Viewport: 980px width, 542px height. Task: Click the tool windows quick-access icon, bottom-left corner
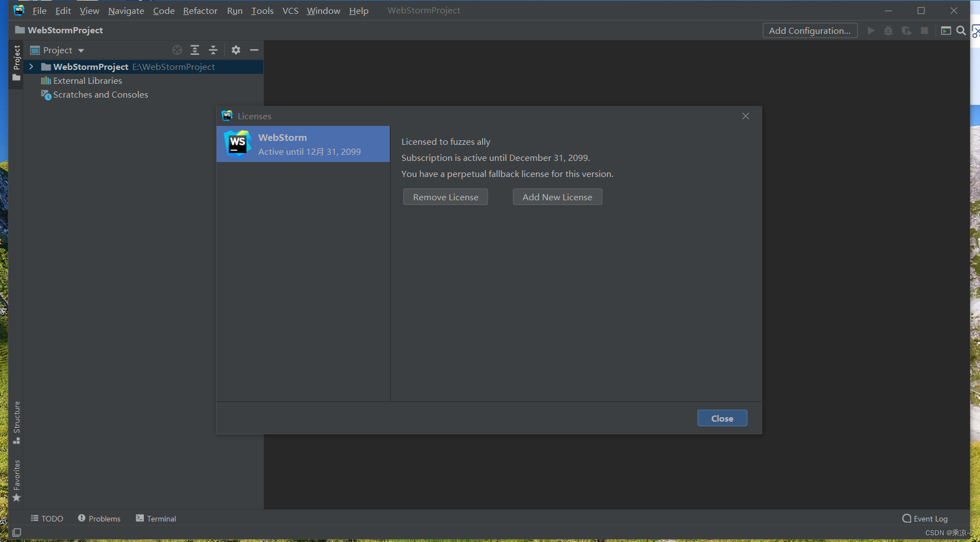17,533
